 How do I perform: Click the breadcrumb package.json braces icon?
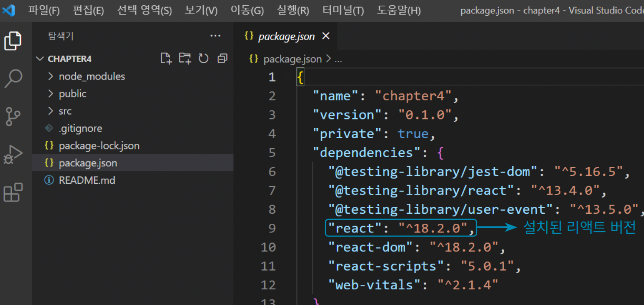[254, 59]
